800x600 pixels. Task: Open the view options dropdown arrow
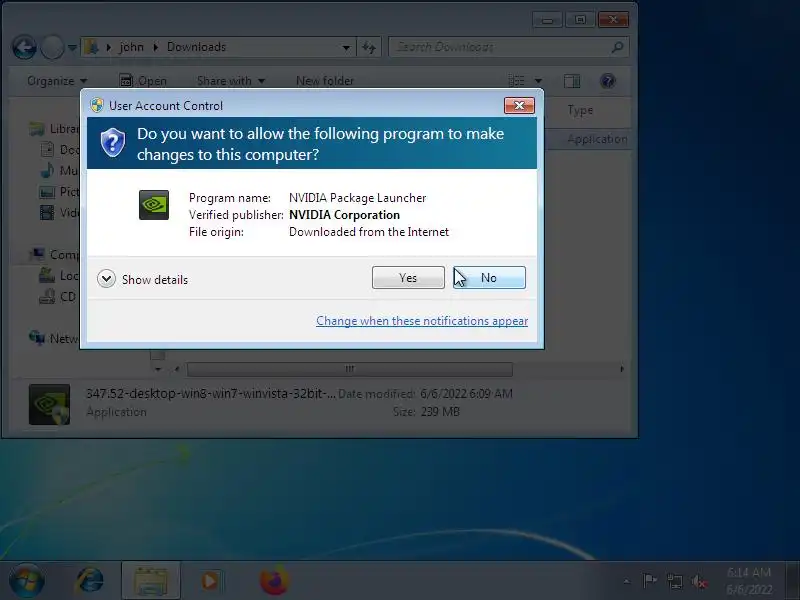tap(538, 81)
